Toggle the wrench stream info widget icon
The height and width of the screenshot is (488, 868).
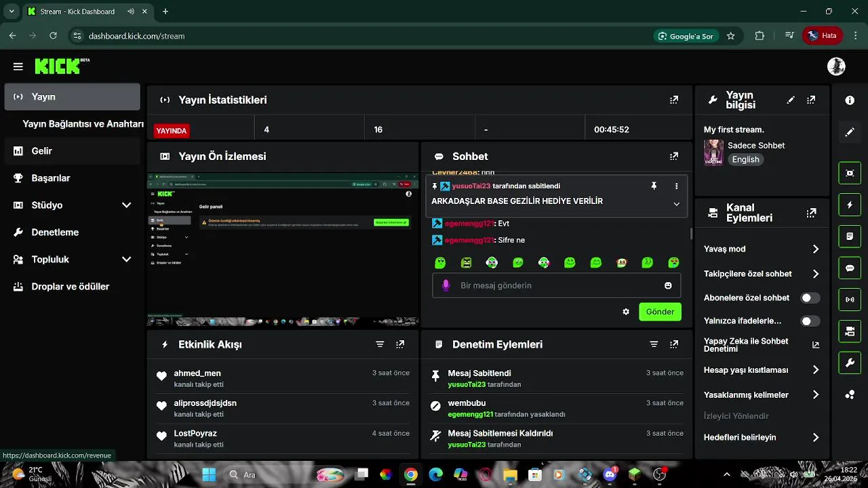tap(850, 363)
